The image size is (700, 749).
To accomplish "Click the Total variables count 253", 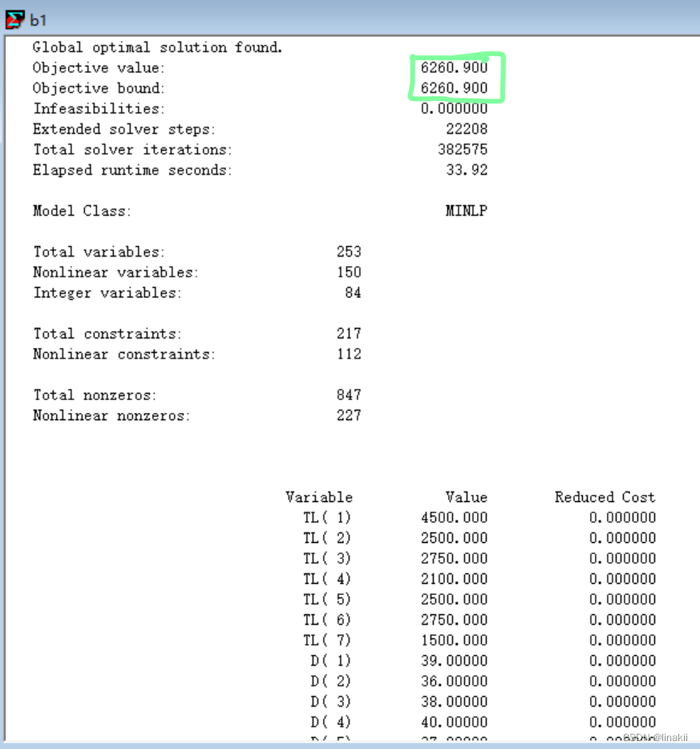I will pos(349,252).
